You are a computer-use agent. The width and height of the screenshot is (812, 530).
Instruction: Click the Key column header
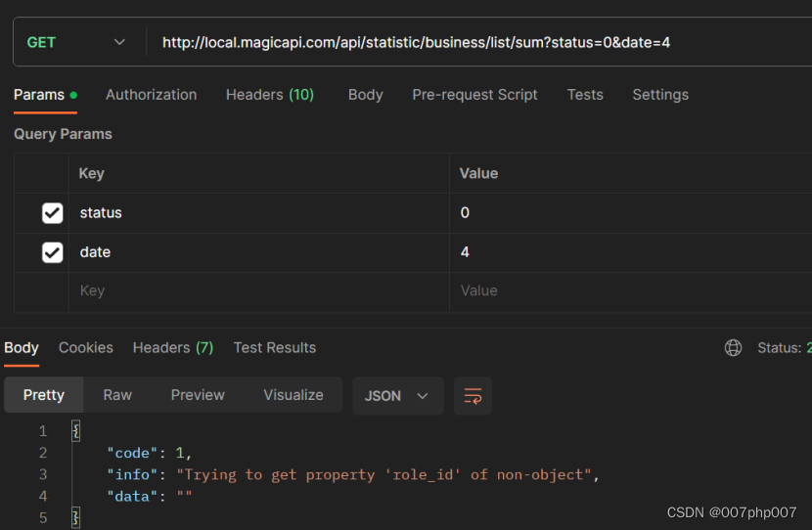point(92,173)
